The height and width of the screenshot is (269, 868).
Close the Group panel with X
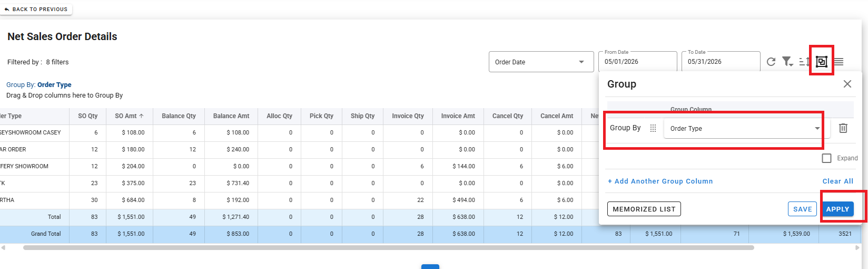(847, 84)
